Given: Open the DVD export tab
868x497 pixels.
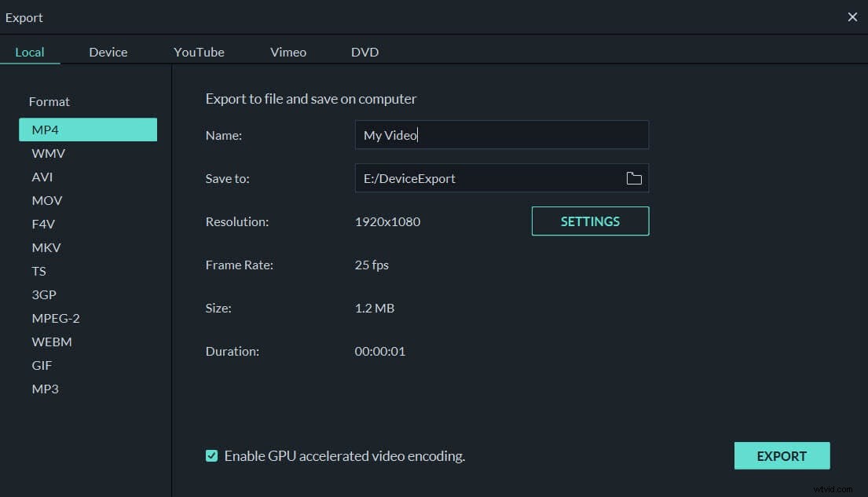Looking at the screenshot, I should [x=364, y=52].
